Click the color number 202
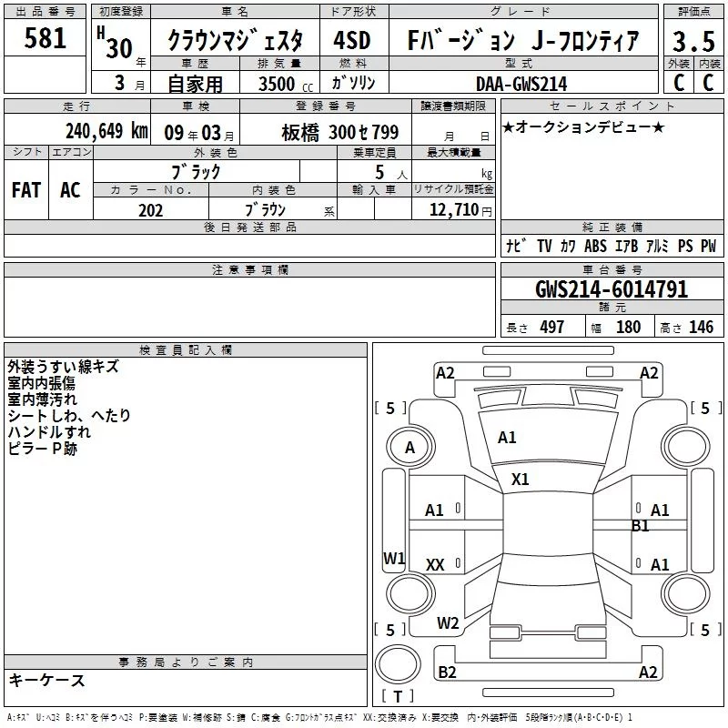The image size is (728, 728). coord(150,210)
